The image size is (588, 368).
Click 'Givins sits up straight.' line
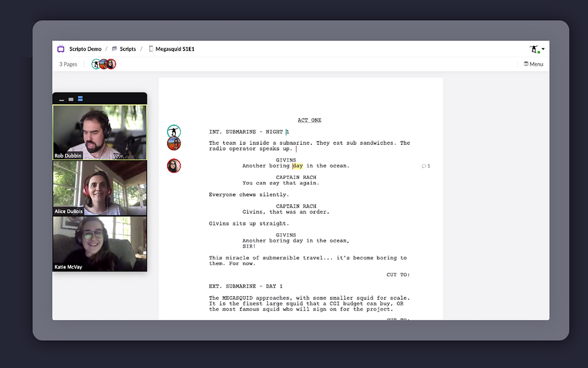tap(249, 223)
